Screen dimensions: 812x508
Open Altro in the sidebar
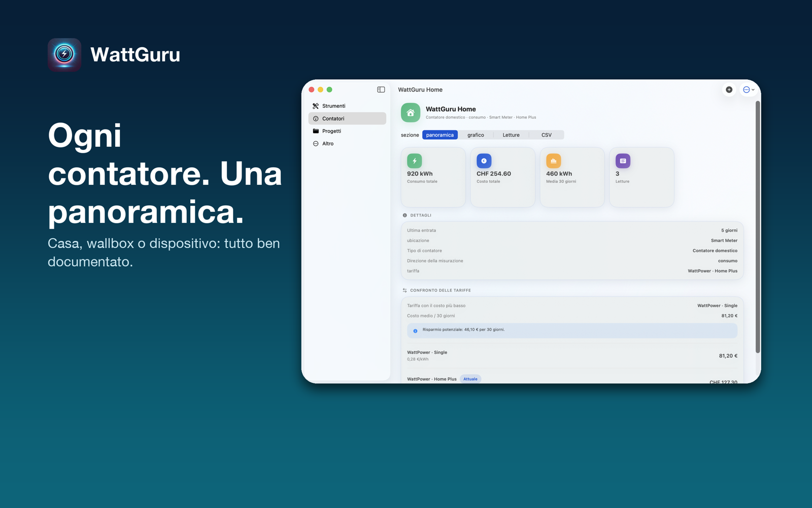point(347,144)
